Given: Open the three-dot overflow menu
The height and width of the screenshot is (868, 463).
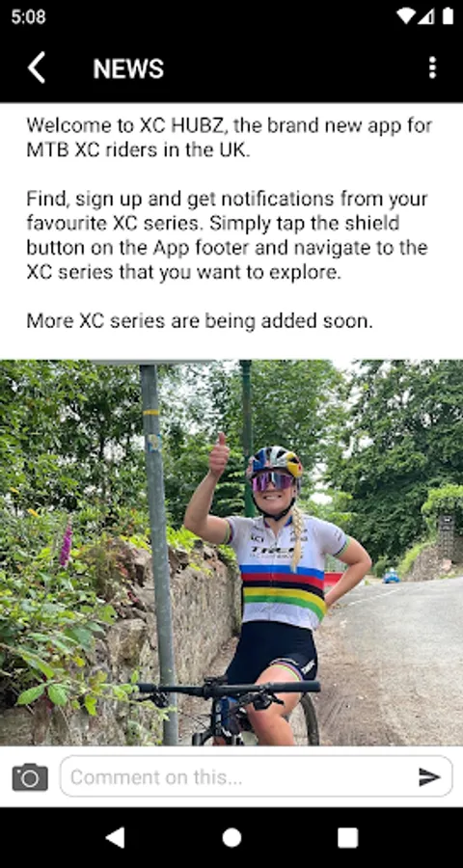Looking at the screenshot, I should pyautogui.click(x=432, y=68).
